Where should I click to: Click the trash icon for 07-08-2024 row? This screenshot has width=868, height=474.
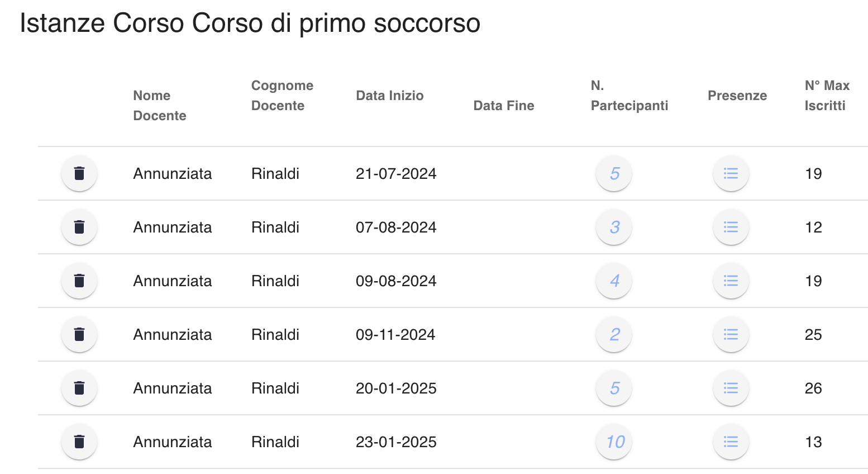click(79, 227)
